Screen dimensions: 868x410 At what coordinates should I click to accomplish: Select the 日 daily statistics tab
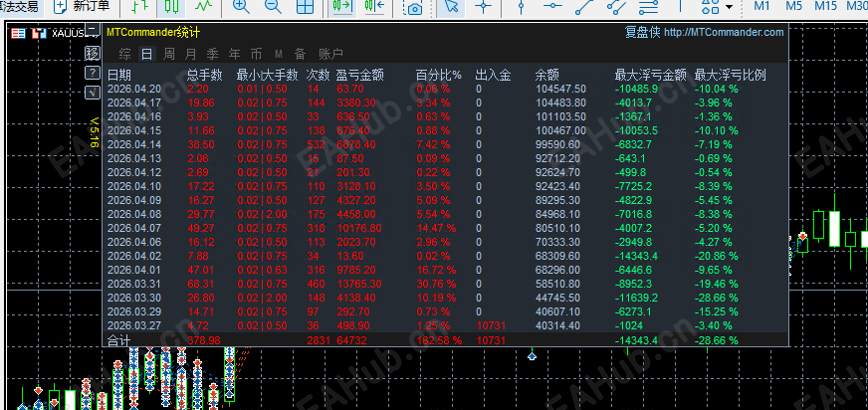(146, 54)
